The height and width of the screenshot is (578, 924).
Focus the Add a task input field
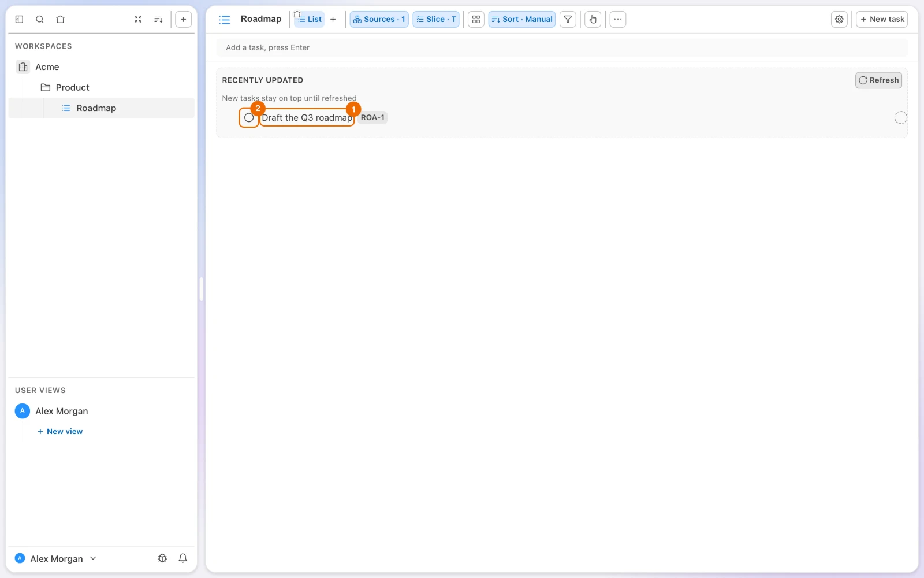[x=562, y=47]
